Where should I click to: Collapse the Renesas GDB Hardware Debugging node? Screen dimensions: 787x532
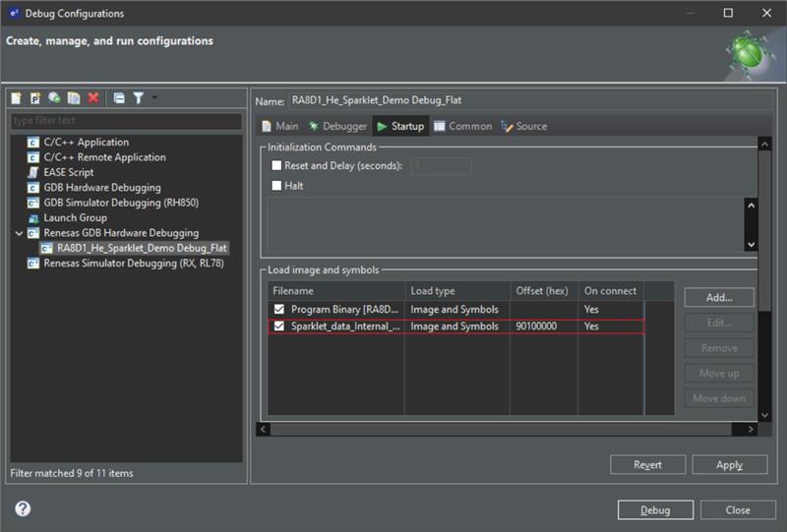click(x=20, y=233)
